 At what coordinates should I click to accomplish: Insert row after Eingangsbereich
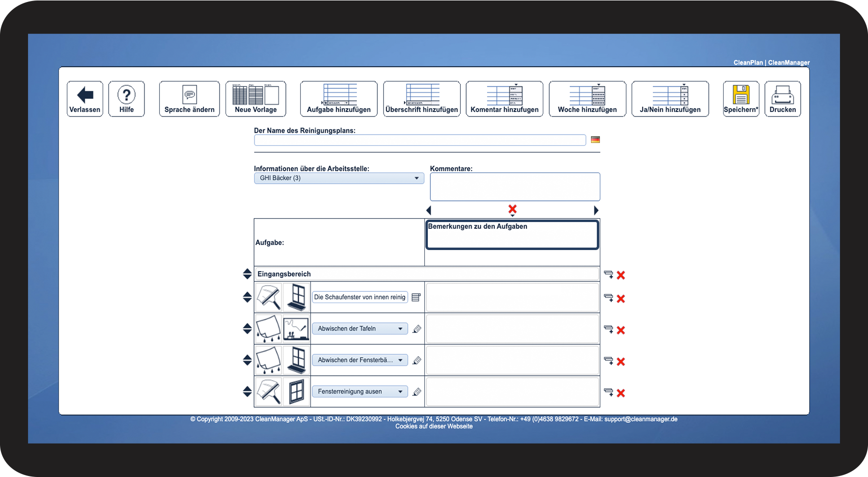pos(609,275)
